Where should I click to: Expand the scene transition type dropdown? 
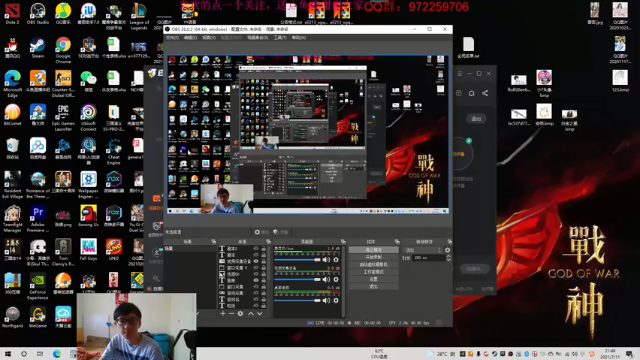click(422, 250)
